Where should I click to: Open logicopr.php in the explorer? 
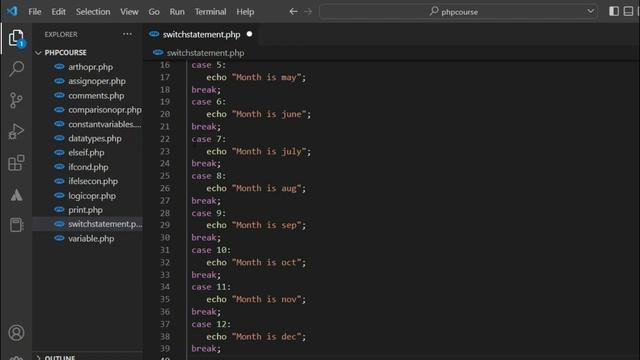[x=92, y=196]
